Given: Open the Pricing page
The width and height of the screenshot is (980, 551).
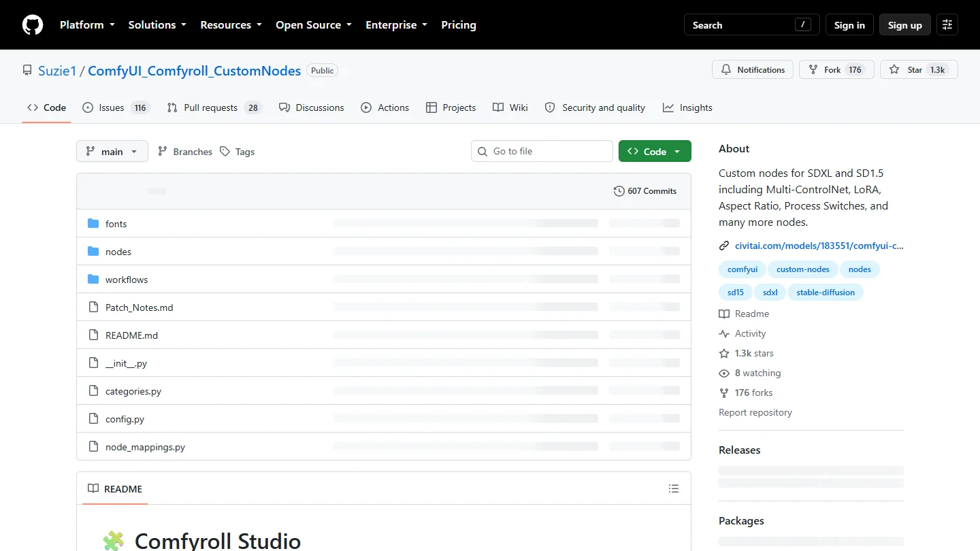Looking at the screenshot, I should [x=459, y=25].
